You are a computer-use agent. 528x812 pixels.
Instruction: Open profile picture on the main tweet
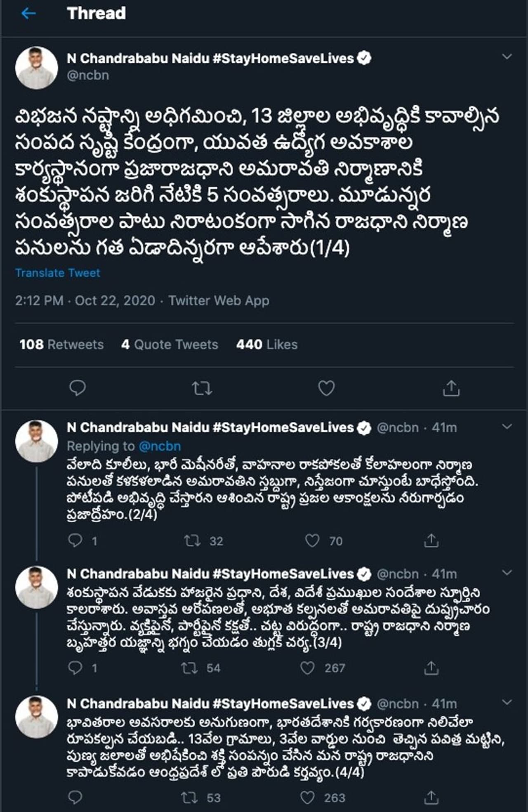(x=37, y=68)
